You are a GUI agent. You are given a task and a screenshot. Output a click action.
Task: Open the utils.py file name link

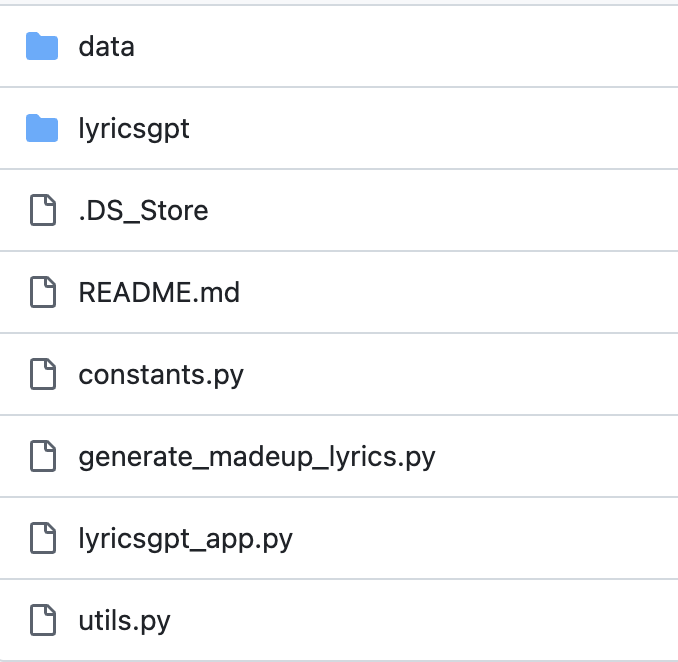coord(124,620)
